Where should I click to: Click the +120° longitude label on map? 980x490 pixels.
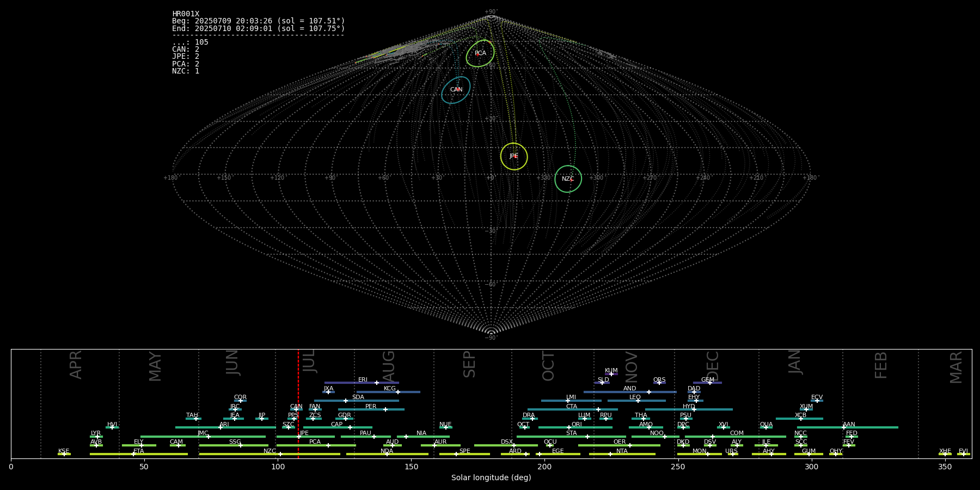pyautogui.click(x=277, y=178)
